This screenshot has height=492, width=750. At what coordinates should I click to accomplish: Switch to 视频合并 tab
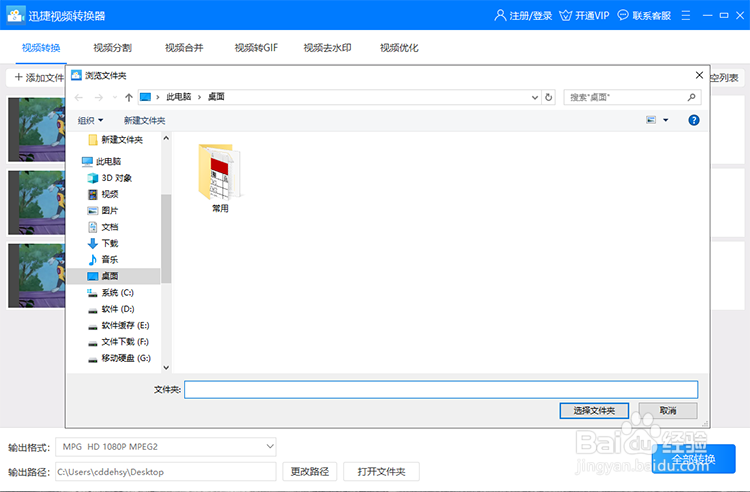(x=184, y=48)
